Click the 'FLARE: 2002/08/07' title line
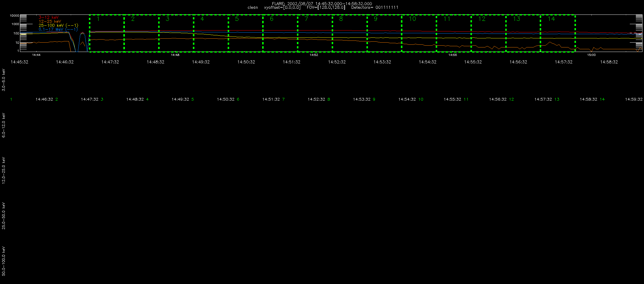Viewport: 644px width, 284px height. (x=322, y=4)
